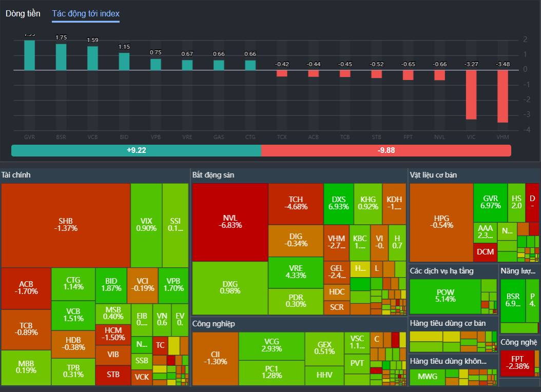The image size is (541, 392).
Task: Select the Tác động tới index tab
Action: tap(86, 13)
